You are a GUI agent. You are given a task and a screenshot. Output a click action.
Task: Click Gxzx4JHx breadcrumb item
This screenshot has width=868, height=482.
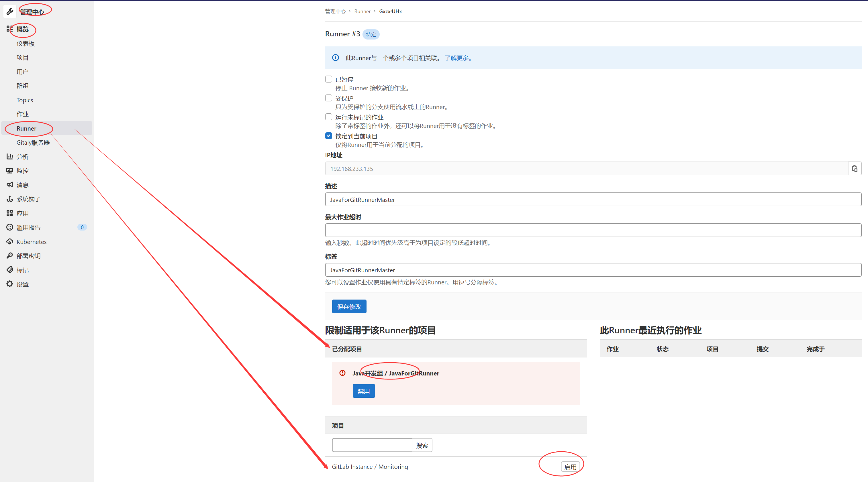tap(390, 11)
